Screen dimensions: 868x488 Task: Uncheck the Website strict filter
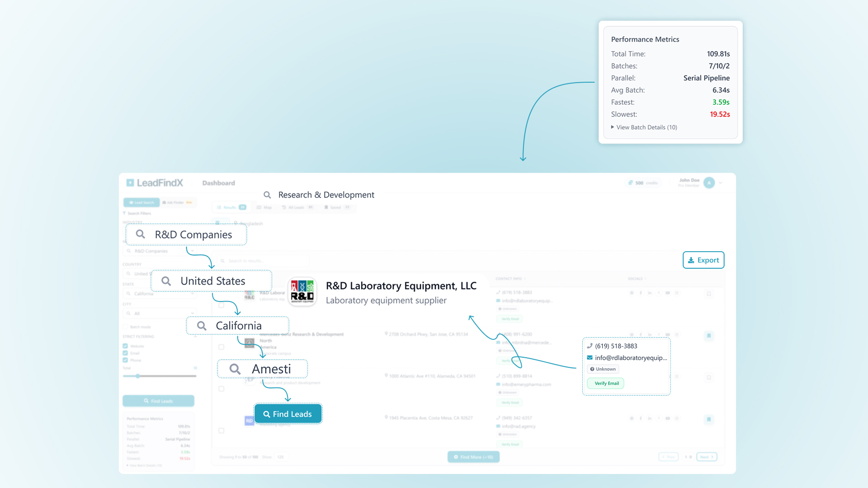125,346
